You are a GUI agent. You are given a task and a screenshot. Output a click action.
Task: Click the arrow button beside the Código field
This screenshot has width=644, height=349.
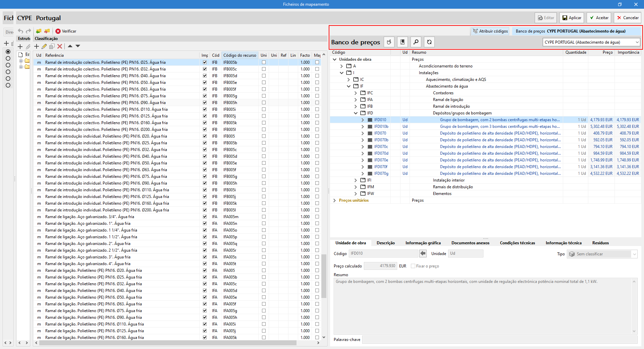click(x=423, y=254)
